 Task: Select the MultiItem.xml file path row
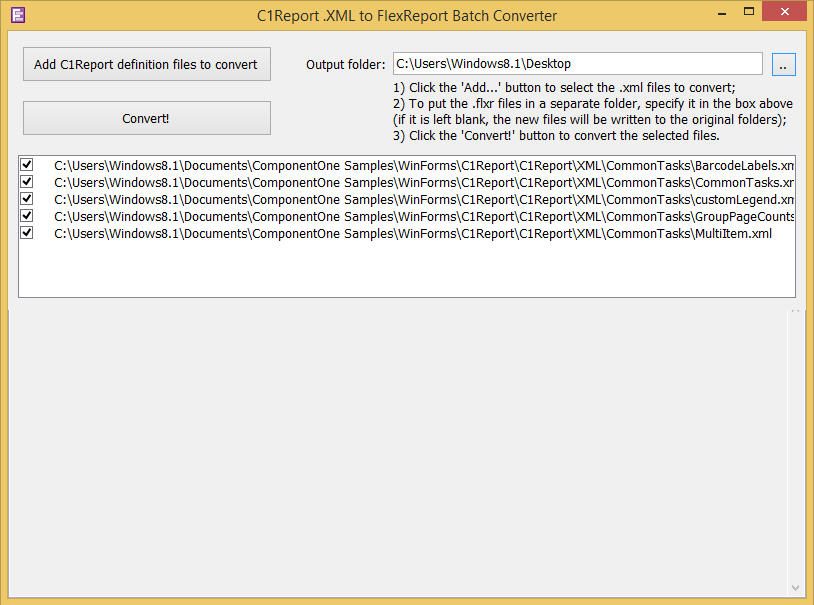coord(413,234)
